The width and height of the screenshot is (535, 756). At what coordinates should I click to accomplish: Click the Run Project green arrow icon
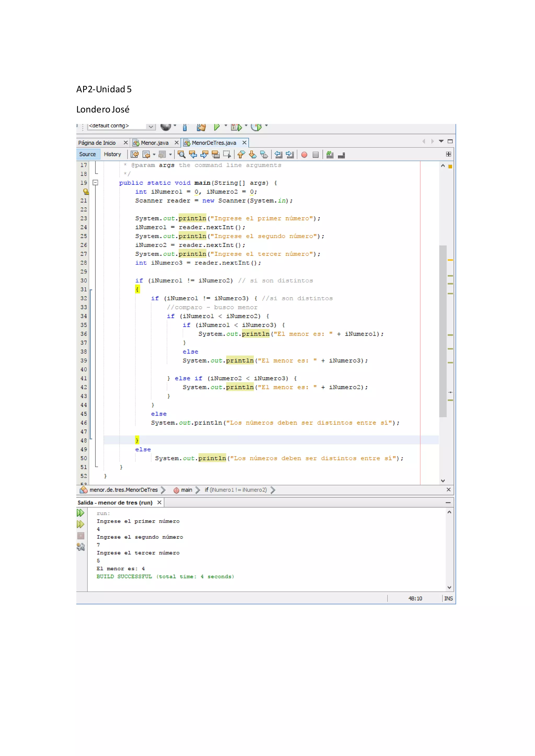tap(217, 127)
